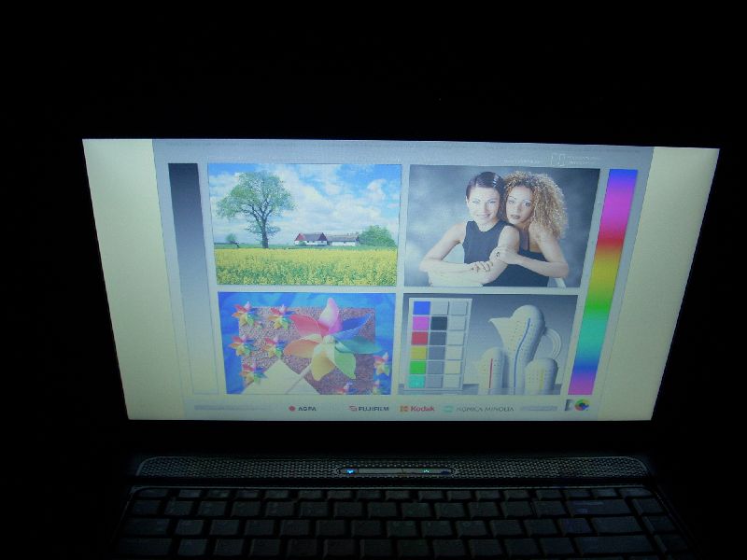This screenshot has height=560, width=747.
Task: Click the FUJIFILM logo
Action: (x=369, y=409)
